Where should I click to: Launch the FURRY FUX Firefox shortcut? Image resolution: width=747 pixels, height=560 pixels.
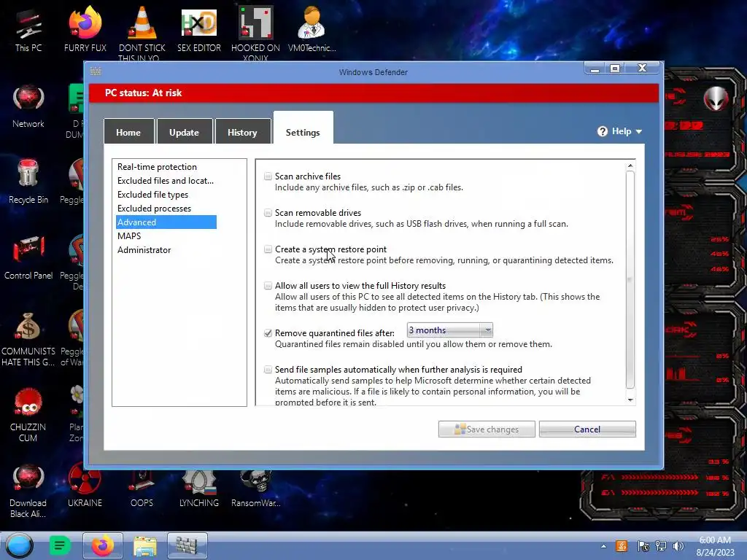click(85, 29)
